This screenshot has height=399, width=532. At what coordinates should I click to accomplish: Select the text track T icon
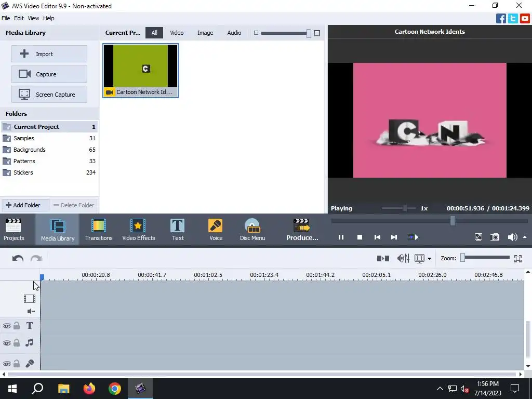tap(30, 326)
